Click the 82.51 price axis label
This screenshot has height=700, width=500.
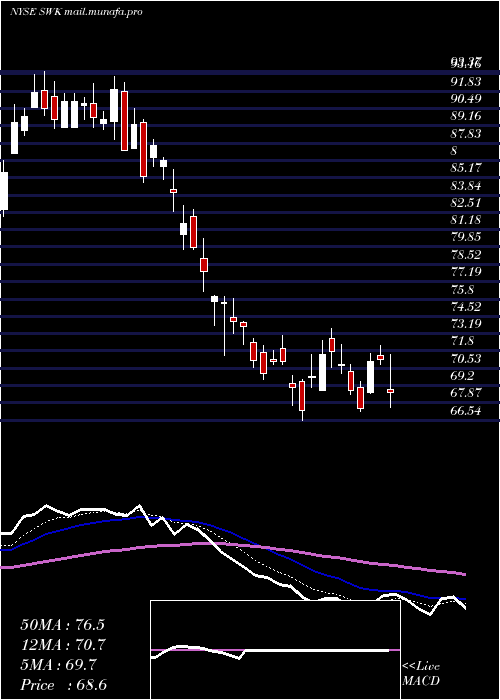[466, 203]
